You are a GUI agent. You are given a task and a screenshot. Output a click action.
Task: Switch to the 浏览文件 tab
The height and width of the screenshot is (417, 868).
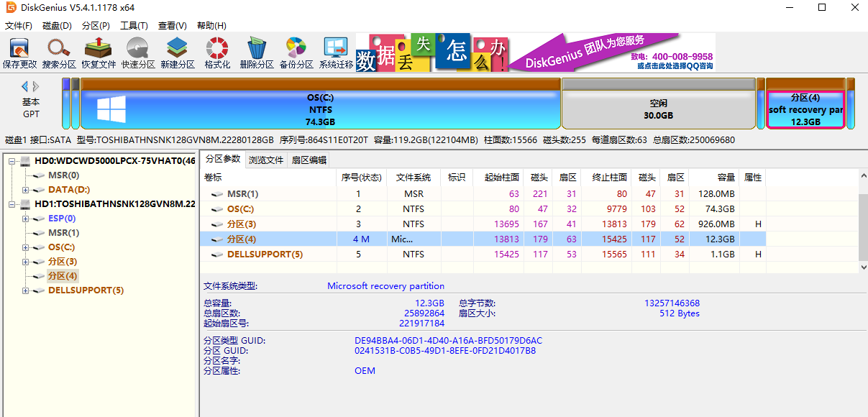click(x=266, y=160)
